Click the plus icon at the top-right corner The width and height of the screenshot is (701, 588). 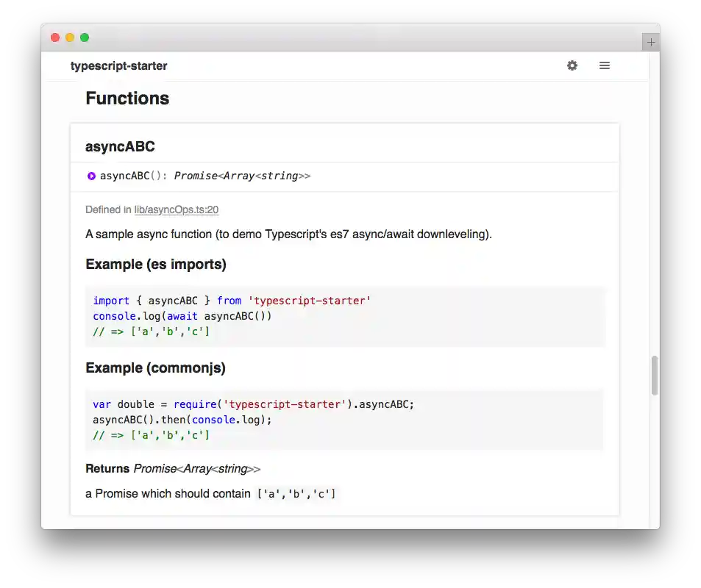click(651, 41)
